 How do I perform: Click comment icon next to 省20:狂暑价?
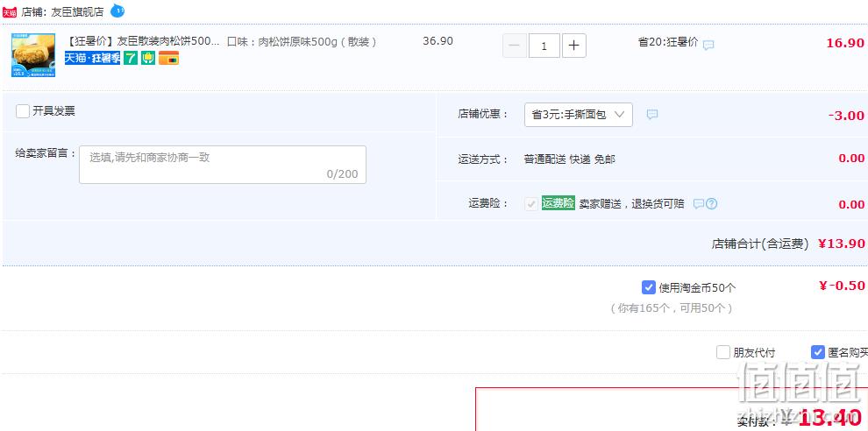pyautogui.click(x=708, y=46)
